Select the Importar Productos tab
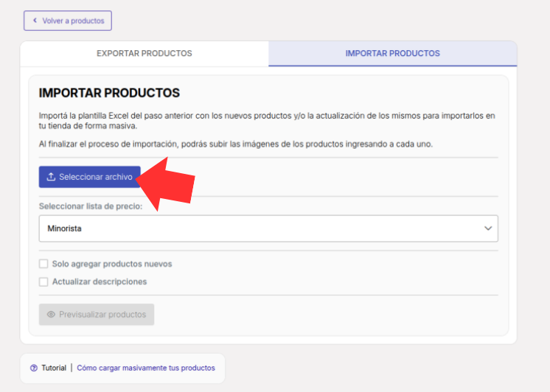This screenshot has height=392, width=550. click(392, 54)
